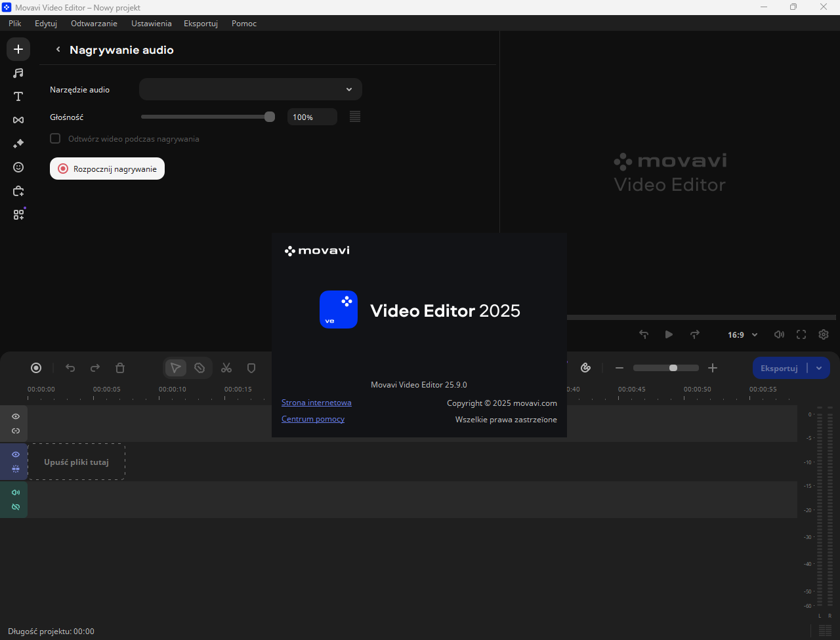Go back from Nagrywanie audio panel
The image size is (840, 640).
(x=58, y=50)
